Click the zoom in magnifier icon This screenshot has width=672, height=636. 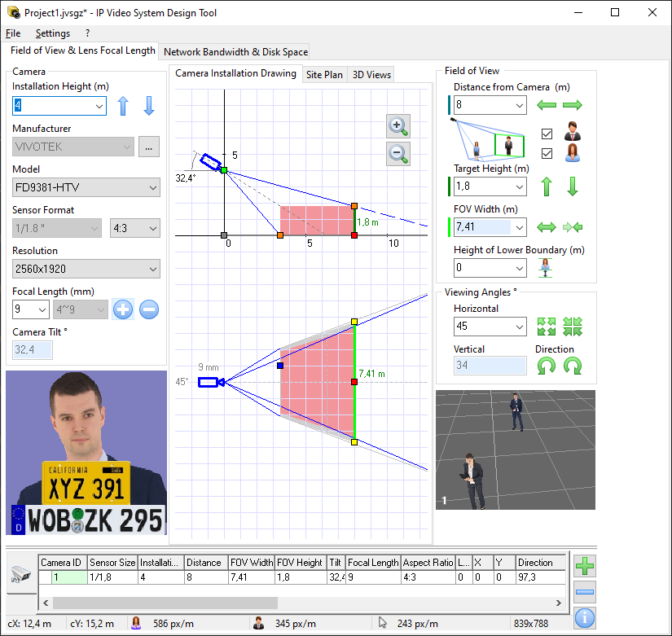[398, 126]
